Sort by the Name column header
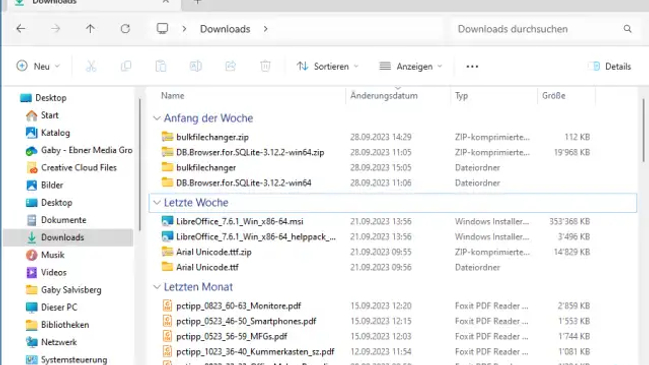This screenshot has width=649, height=365. coord(173,96)
